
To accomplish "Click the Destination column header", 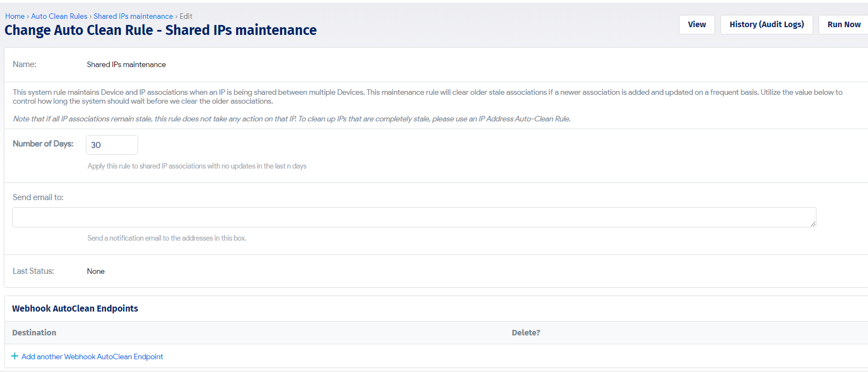I will click(34, 333).
